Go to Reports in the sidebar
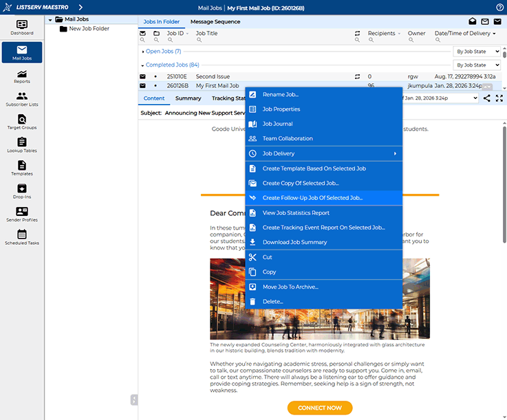Image resolution: width=507 pixels, height=420 pixels. point(21,76)
